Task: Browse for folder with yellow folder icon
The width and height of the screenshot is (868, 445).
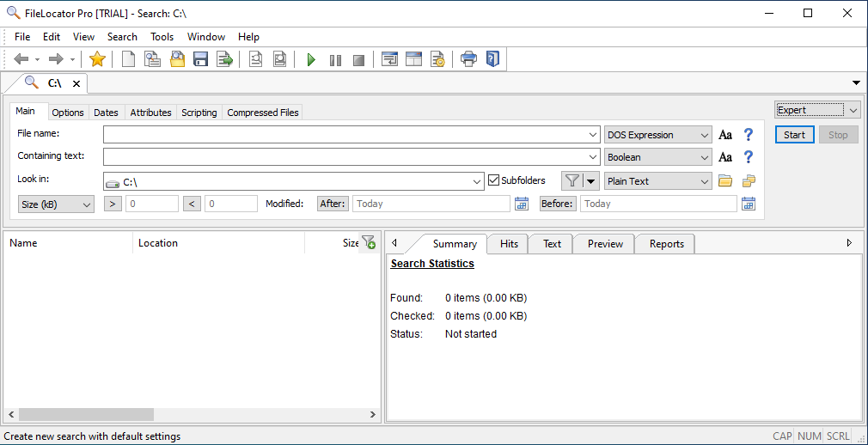Action: tap(725, 181)
